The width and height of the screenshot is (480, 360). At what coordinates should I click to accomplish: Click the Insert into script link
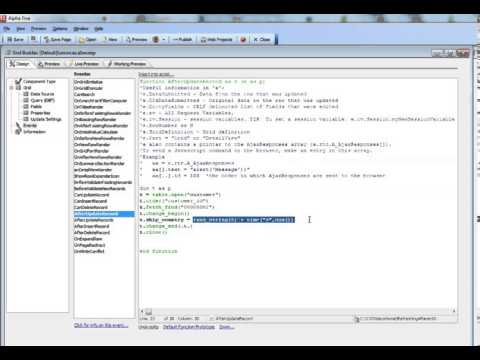point(156,74)
